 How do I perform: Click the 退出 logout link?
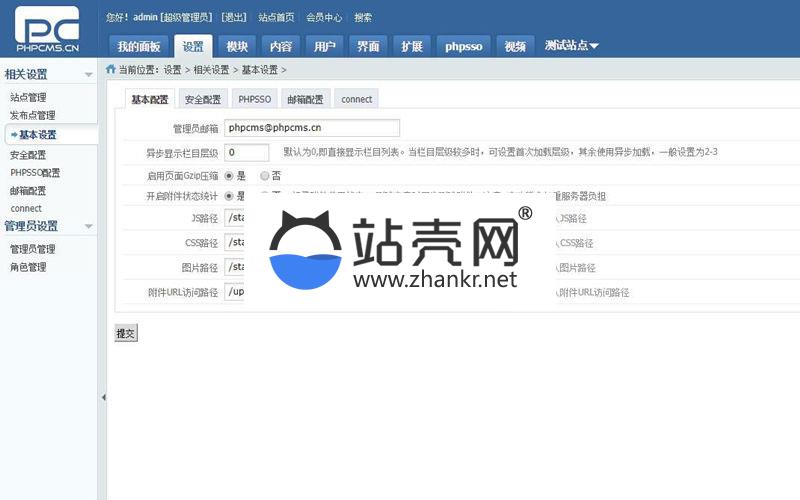[x=235, y=17]
